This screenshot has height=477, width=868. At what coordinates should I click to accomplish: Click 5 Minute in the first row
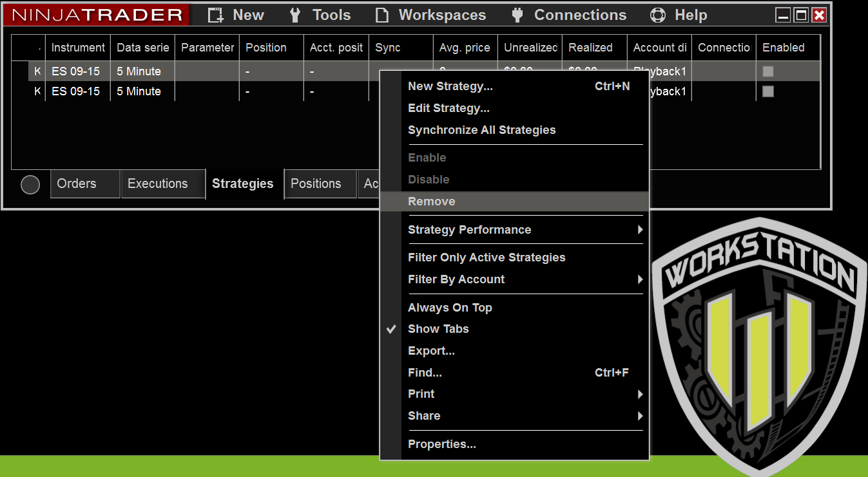139,71
